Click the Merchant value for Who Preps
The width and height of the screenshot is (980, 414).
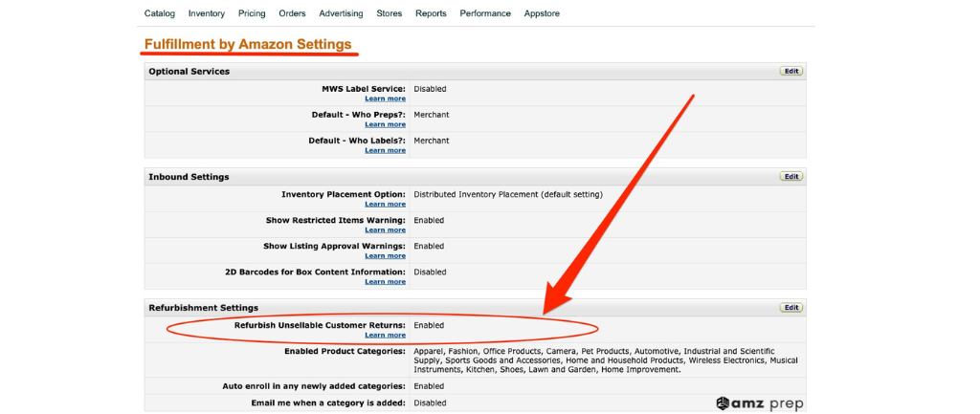click(x=432, y=115)
